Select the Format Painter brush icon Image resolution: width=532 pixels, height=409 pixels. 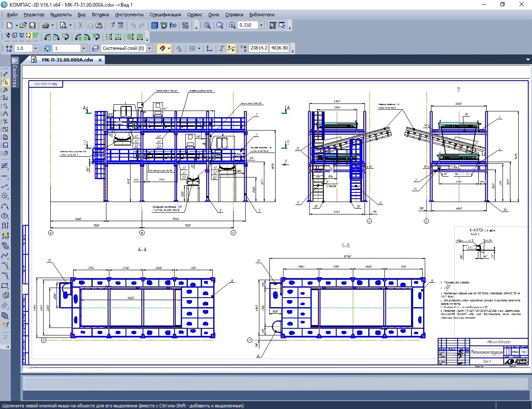(x=111, y=25)
